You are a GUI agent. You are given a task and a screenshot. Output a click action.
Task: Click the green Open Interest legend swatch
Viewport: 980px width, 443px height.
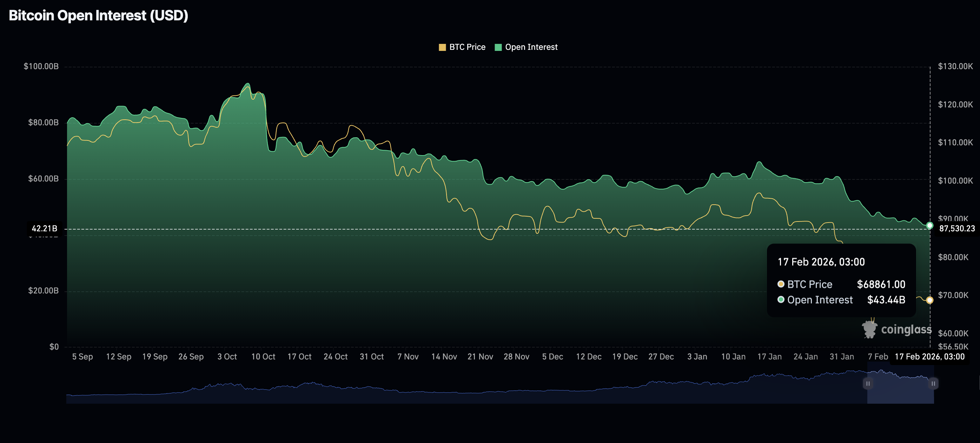(498, 47)
